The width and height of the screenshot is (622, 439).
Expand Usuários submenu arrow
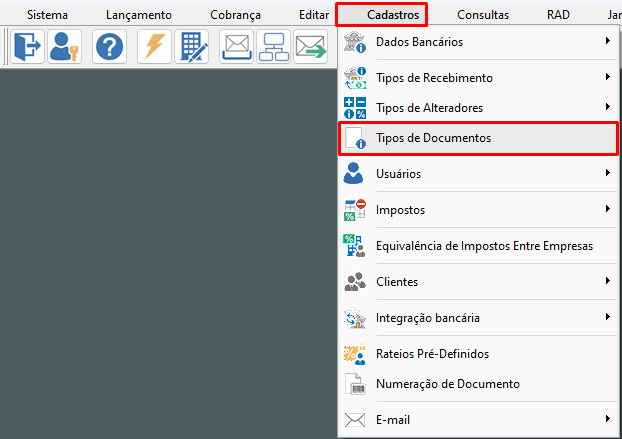[x=608, y=173]
